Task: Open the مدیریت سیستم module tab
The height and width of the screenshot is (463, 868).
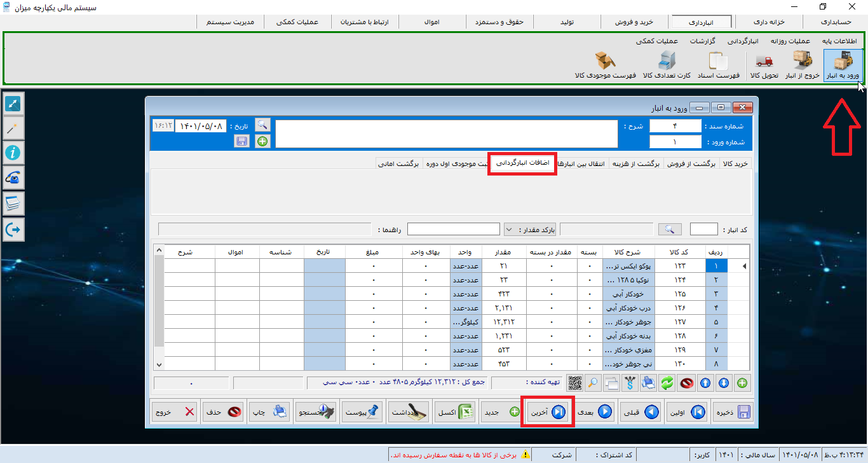Action: tap(231, 22)
